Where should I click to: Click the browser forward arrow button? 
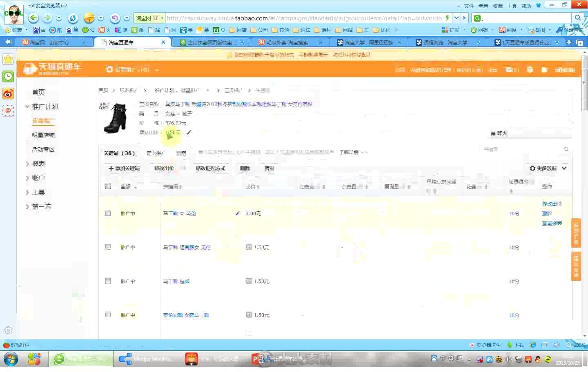[47, 18]
